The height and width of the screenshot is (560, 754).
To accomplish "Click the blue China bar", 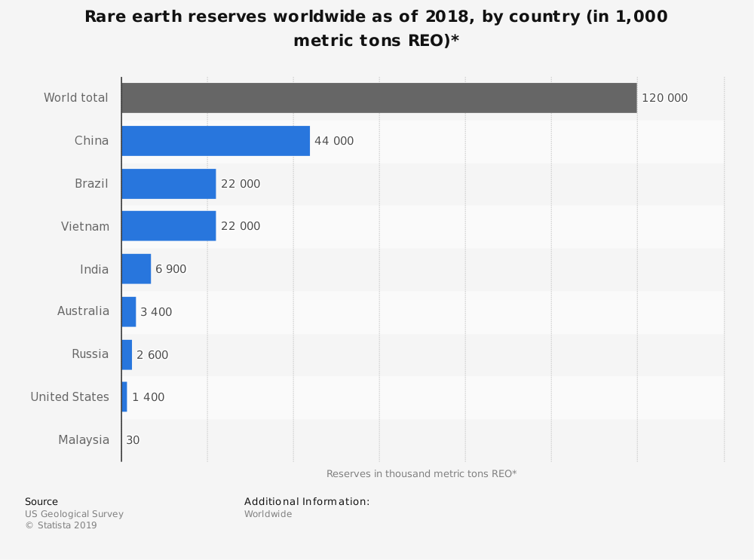I will tap(216, 141).
